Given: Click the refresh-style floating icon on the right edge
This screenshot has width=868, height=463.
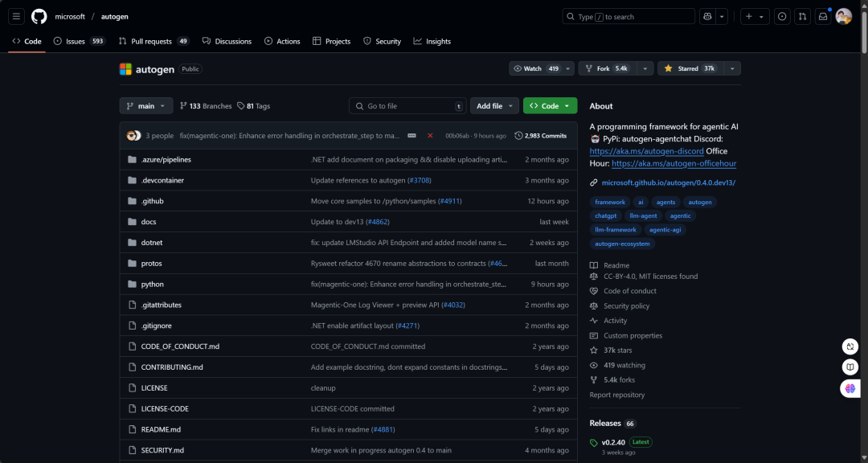Looking at the screenshot, I should [x=850, y=346].
